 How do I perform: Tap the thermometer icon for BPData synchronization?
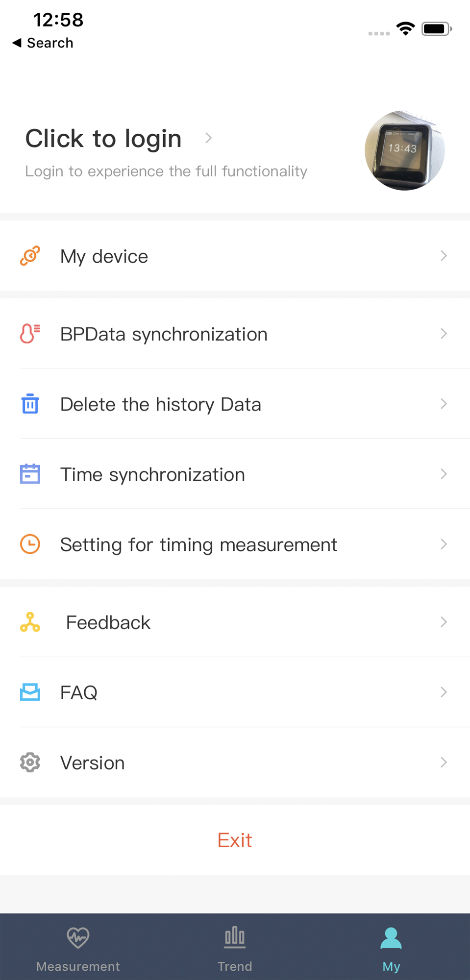30,334
